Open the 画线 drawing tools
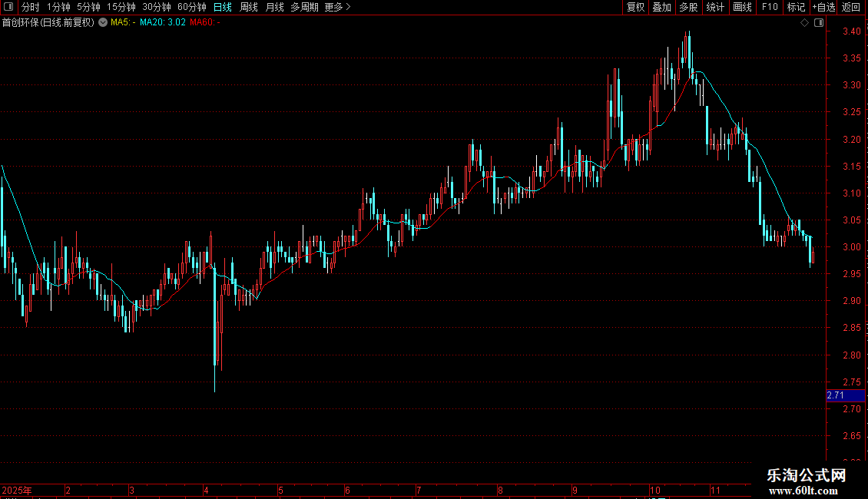 point(742,7)
